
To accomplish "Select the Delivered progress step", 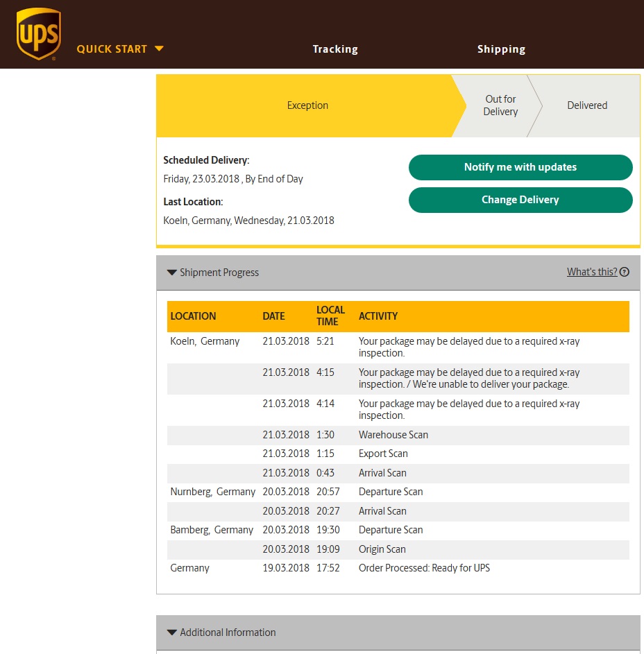I will tap(587, 105).
